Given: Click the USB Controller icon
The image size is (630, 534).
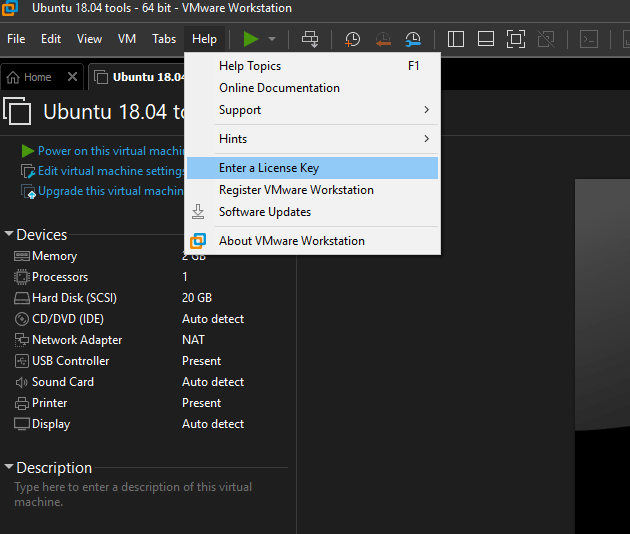Looking at the screenshot, I should click(x=22, y=361).
